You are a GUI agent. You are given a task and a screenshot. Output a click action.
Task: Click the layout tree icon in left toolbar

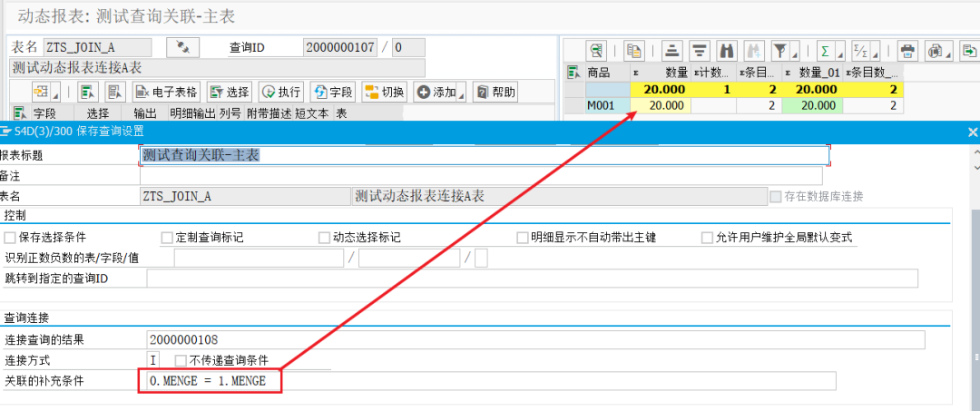41,93
